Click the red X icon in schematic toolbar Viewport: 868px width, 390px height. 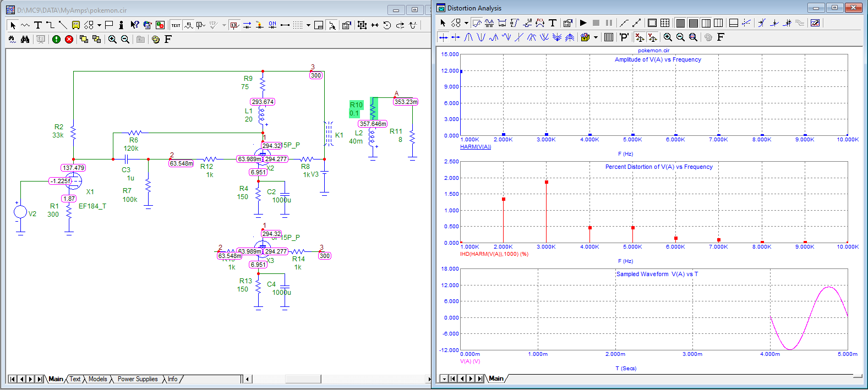tap(69, 40)
